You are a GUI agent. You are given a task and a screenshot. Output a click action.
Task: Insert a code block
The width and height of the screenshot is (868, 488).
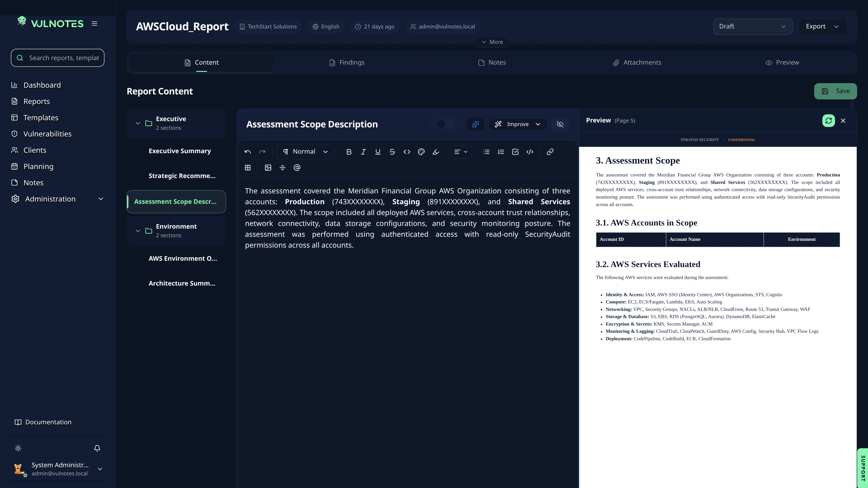(x=530, y=152)
